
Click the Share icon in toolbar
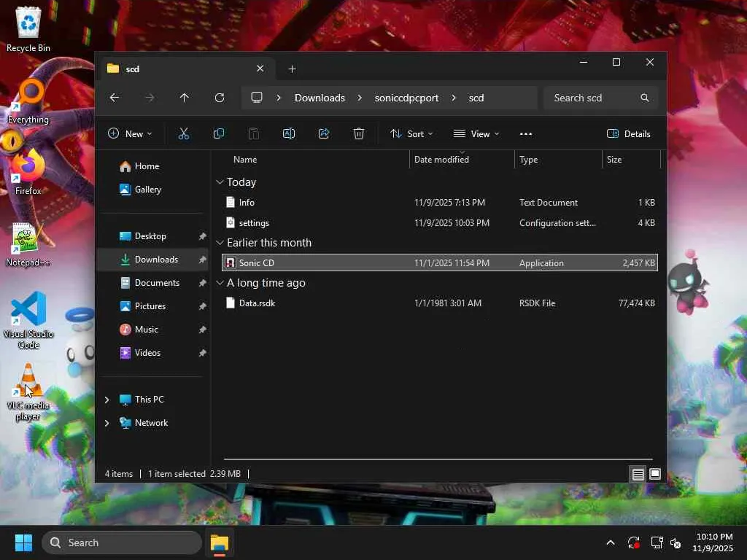tap(324, 134)
